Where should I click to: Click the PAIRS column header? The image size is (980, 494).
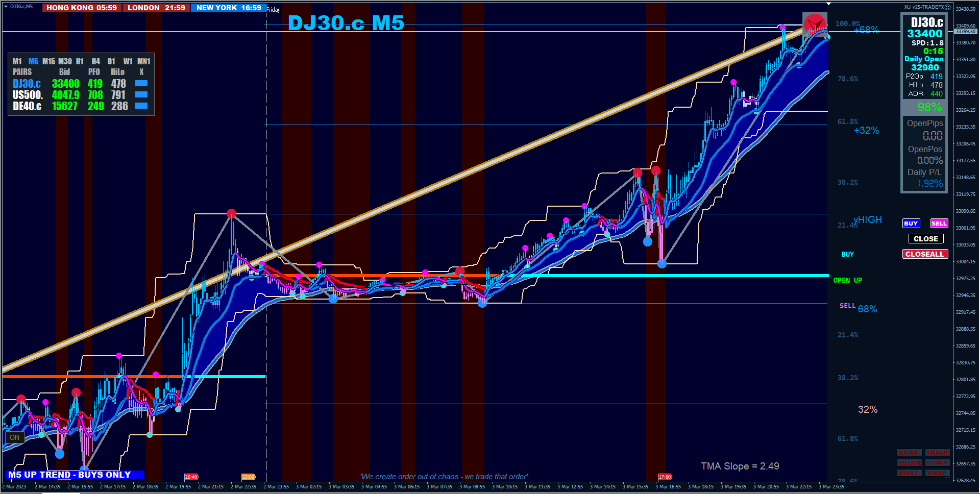(22, 72)
